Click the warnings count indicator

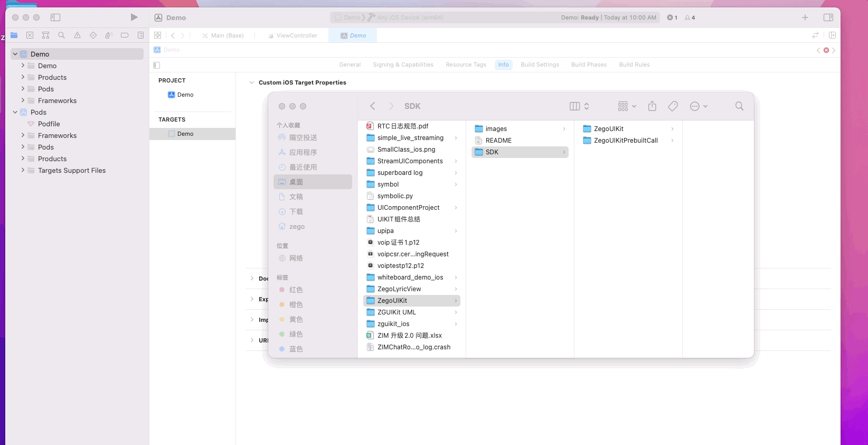pyautogui.click(x=690, y=17)
